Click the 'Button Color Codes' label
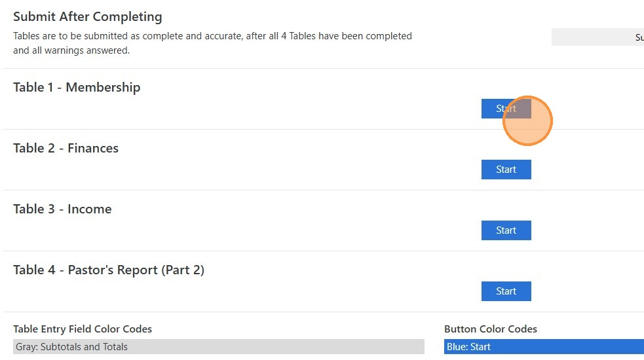The image size is (644, 360). pyautogui.click(x=490, y=329)
